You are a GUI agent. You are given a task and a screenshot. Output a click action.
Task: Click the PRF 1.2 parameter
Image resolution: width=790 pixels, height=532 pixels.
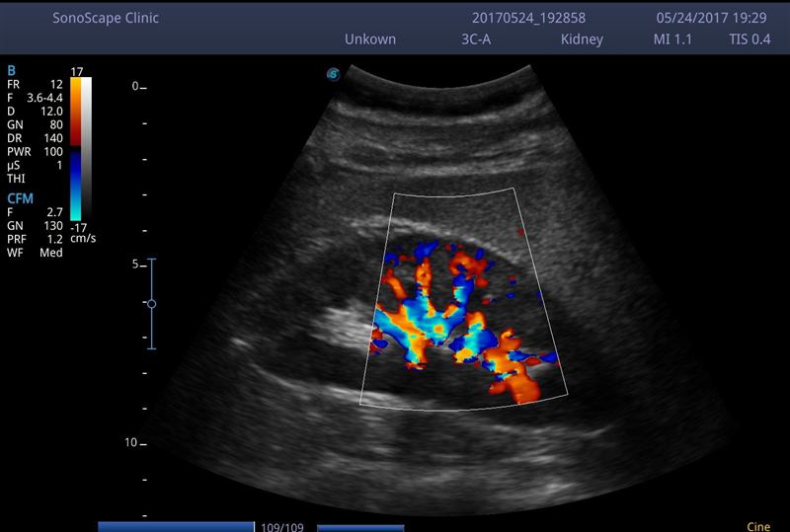[35, 239]
